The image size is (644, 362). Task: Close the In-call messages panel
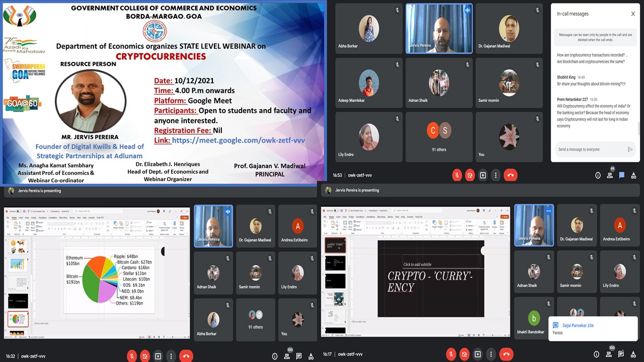(633, 14)
